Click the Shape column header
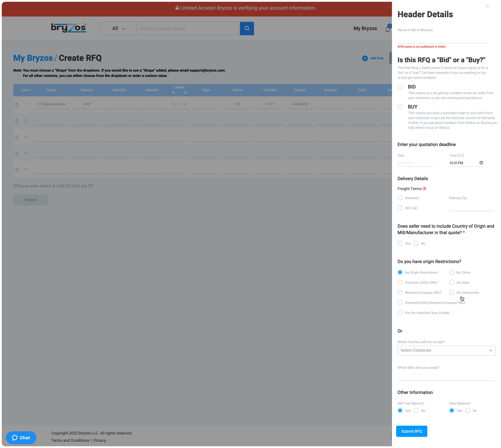The height and width of the screenshot is (448, 501). coord(51,90)
